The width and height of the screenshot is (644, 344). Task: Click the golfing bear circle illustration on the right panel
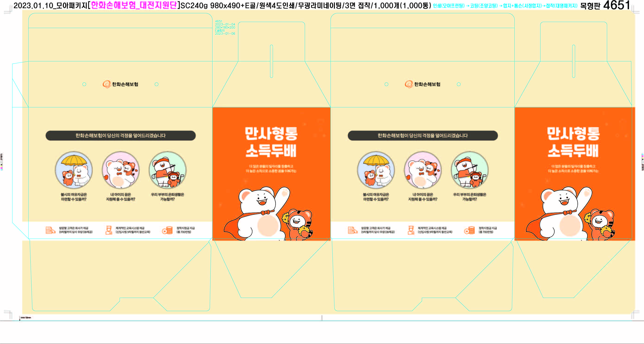470,170
